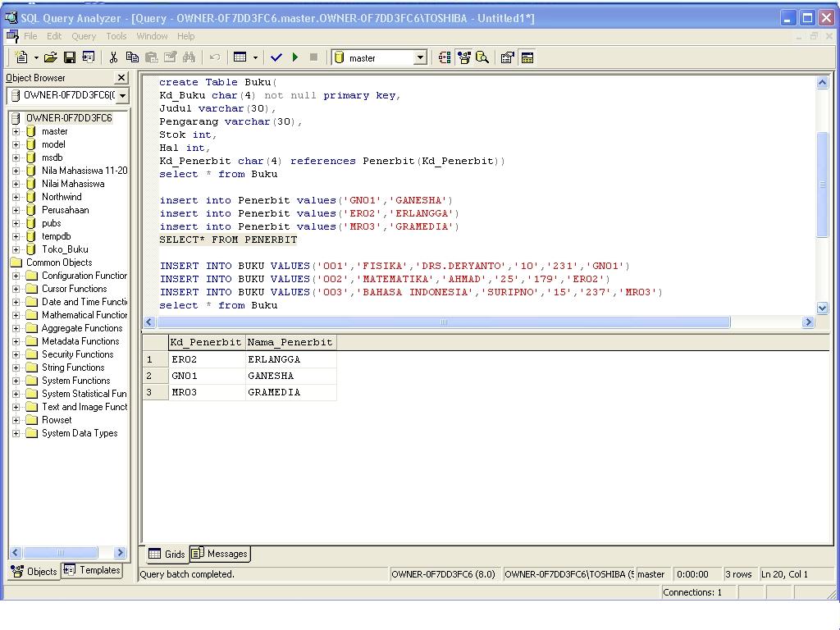Open the Help menu
Screen dimensions: 840x630
pyautogui.click(x=186, y=36)
